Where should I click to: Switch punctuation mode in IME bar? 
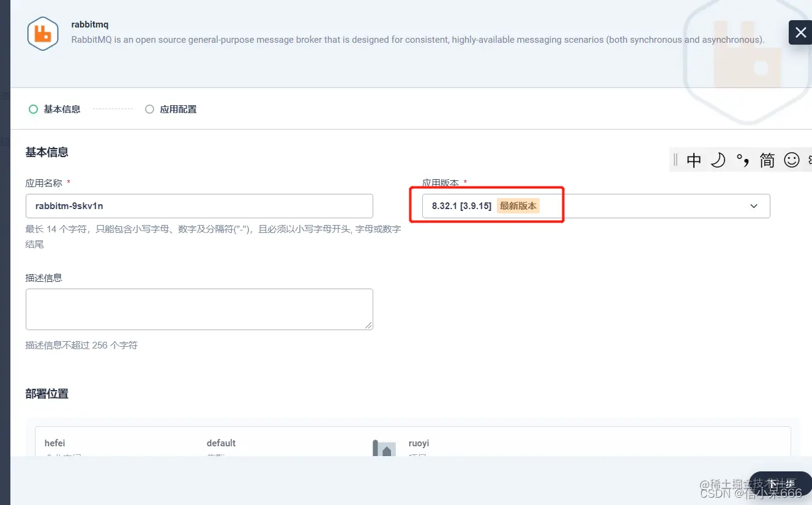click(x=742, y=160)
